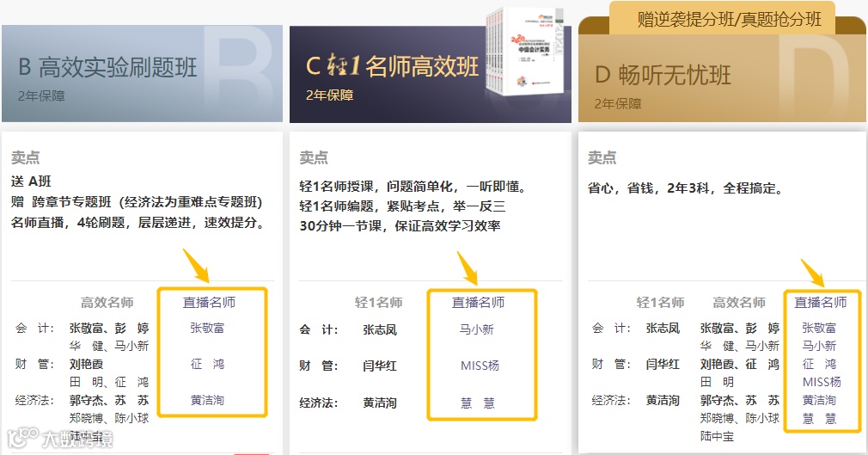Select the 直播名师 column header in D card
Image resolution: width=868 pixels, height=455 pixels.
pos(821,303)
